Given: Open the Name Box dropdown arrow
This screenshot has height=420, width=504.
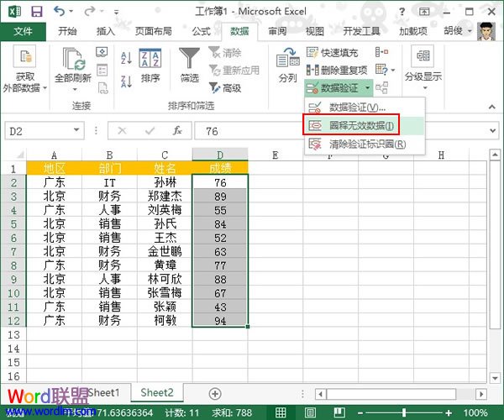Looking at the screenshot, I should tap(76, 130).
